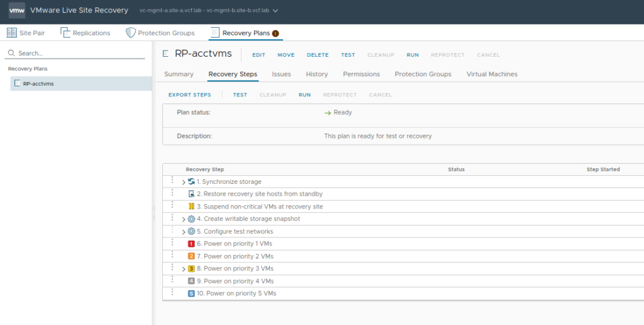The width and height of the screenshot is (644, 325).
Task: Click the gray priority 4 VMs icon
Action: tap(191, 281)
